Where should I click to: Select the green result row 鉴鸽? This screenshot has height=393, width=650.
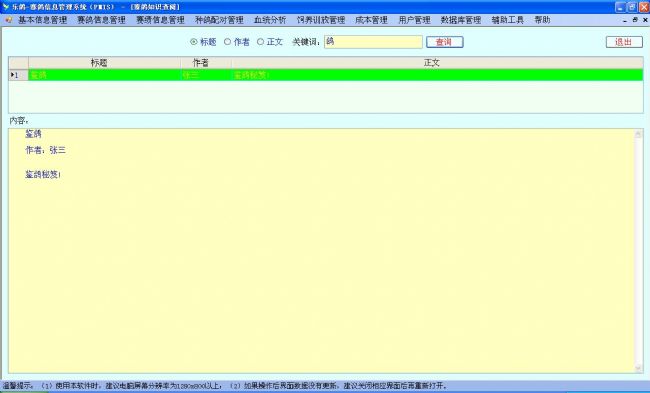click(326, 75)
